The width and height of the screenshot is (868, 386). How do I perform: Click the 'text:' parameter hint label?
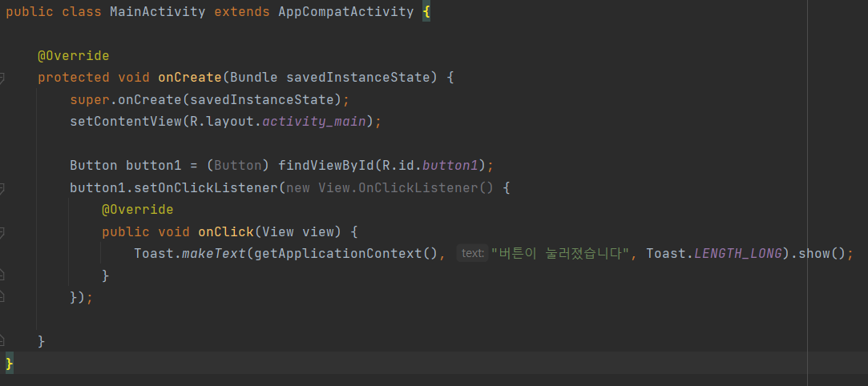(473, 253)
